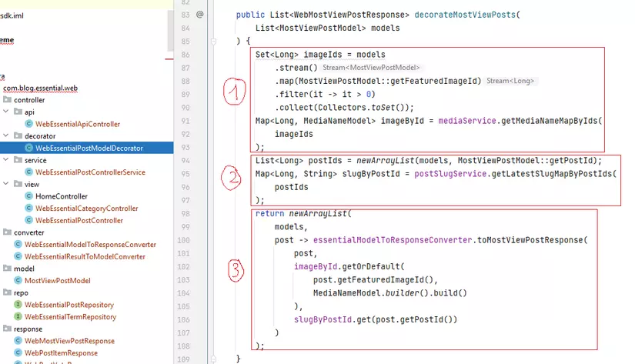Click the @ gutter icon on line 83

click(200, 14)
